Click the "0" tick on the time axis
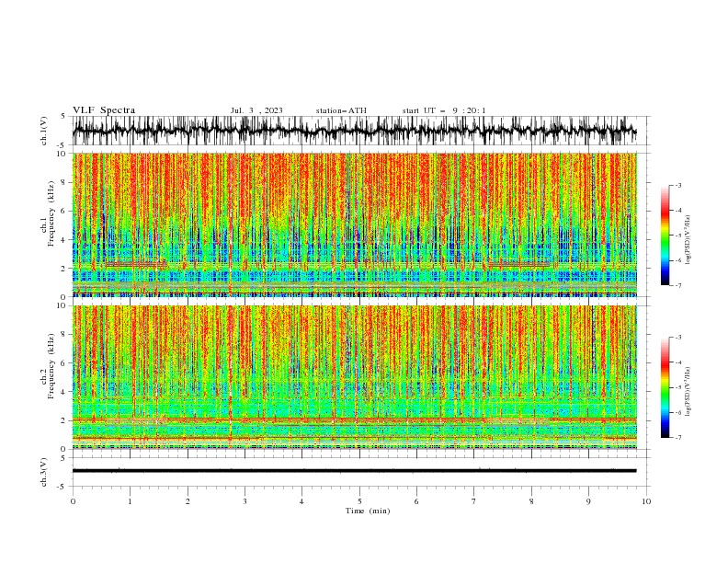Viewport: 728px width, 563px height. tap(73, 501)
